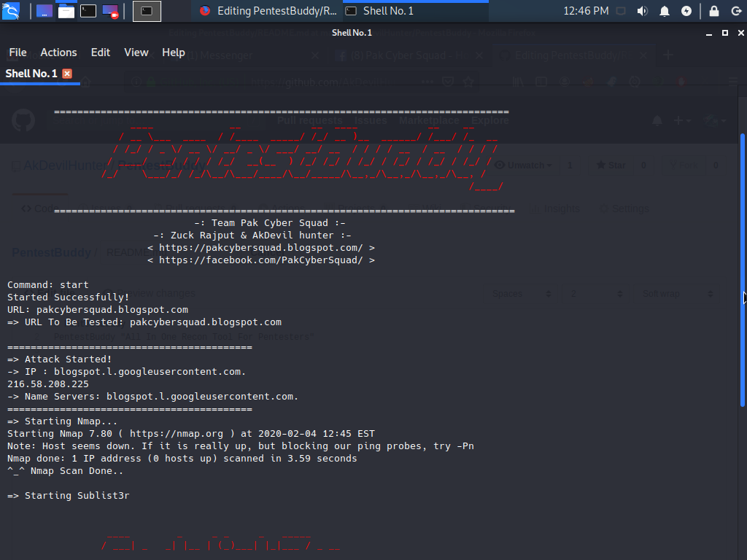
Task: Open the file manager panel icon
Action: [x=66, y=10]
